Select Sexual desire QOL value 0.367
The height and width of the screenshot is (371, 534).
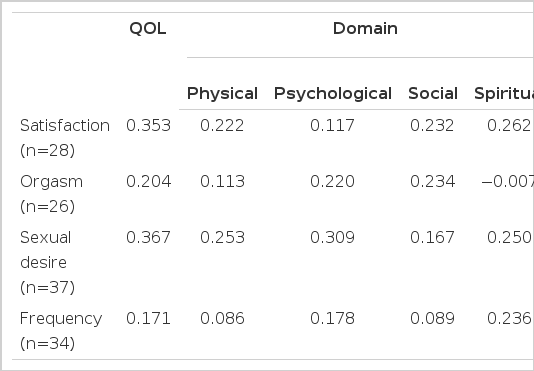(148, 237)
